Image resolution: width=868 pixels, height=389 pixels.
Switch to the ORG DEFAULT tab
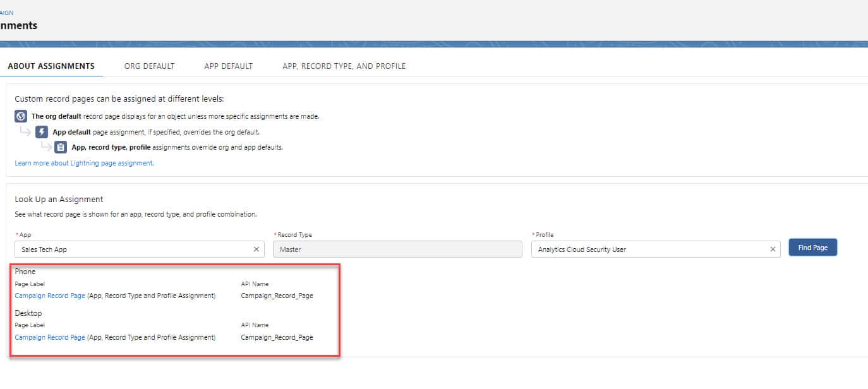(x=150, y=66)
